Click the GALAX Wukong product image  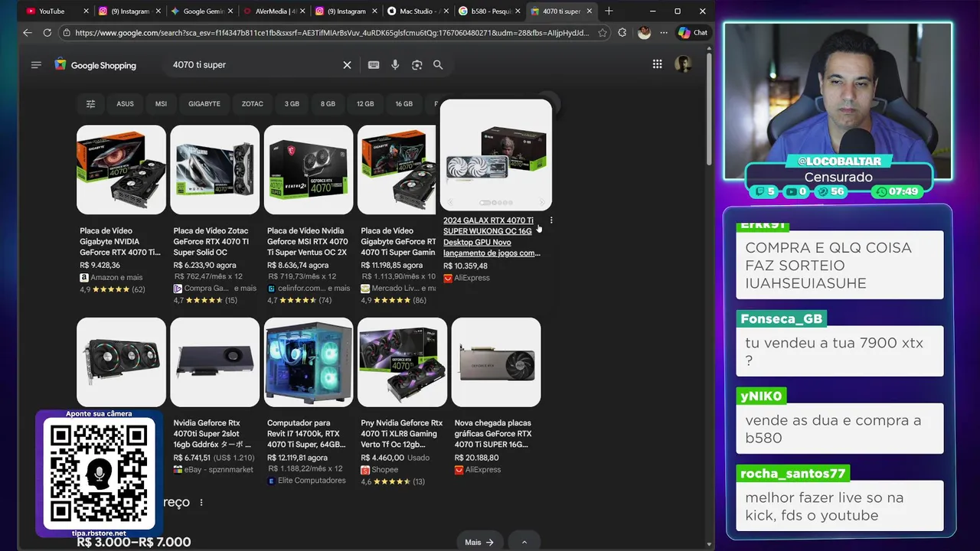pyautogui.click(x=496, y=155)
